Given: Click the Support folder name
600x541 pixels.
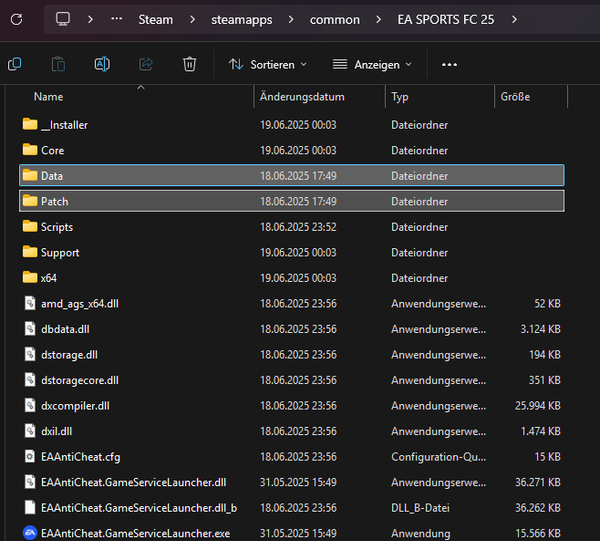Looking at the screenshot, I should pos(60,253).
